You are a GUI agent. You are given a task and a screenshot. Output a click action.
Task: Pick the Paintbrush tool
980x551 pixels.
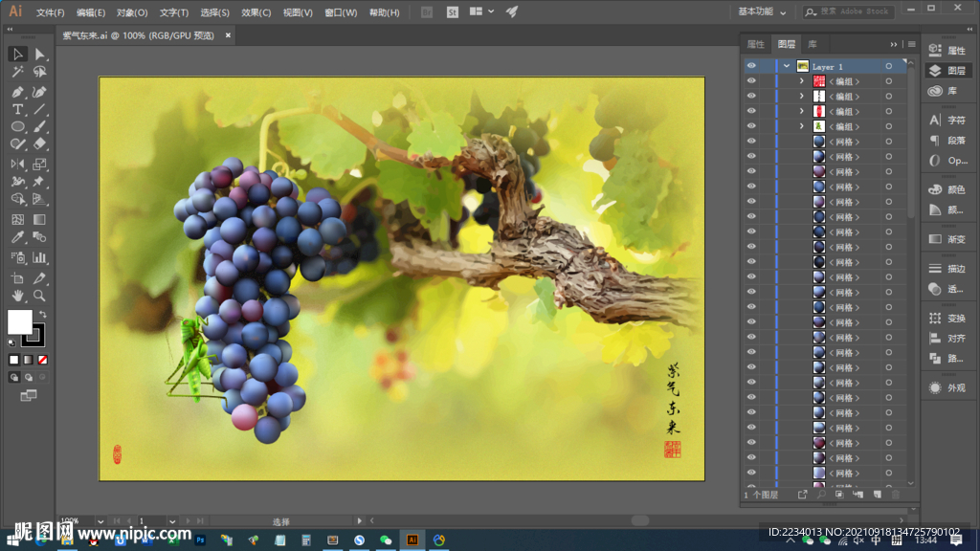(x=39, y=127)
